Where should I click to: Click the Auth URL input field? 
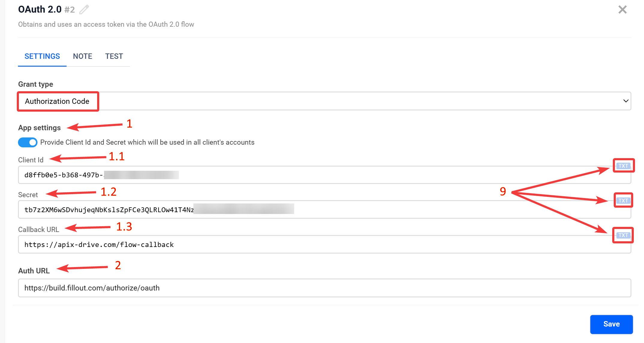324,288
